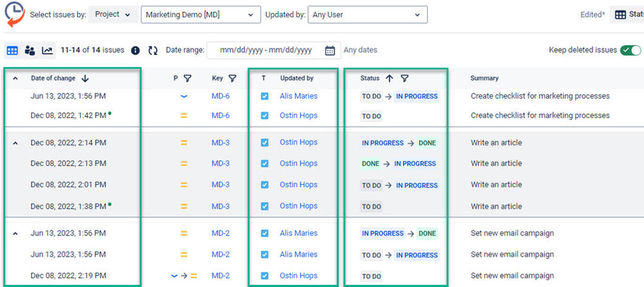The height and width of the screenshot is (287, 644).
Task: Click the Summary column header
Action: [484, 78]
